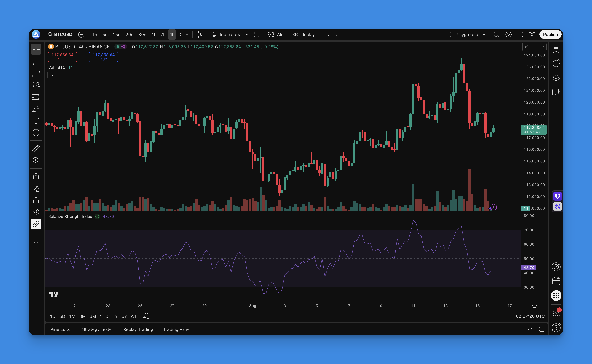Open the XABCD pattern tools
Image resolution: width=592 pixels, height=364 pixels.
point(36,85)
